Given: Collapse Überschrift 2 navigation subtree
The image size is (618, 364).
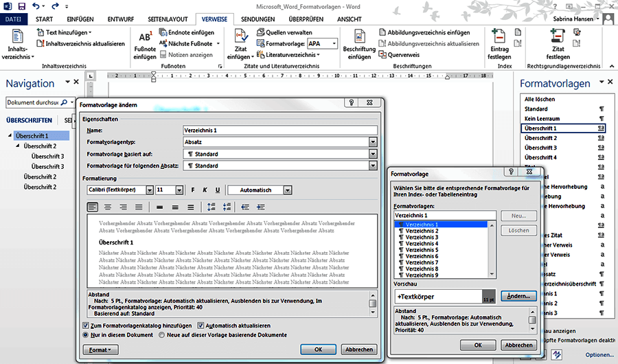Looking at the screenshot, I should pos(18,146).
